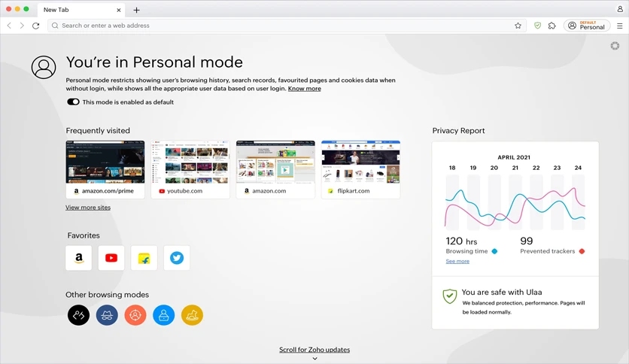
Task: Select the New Tab tab
Action: [x=81, y=10]
